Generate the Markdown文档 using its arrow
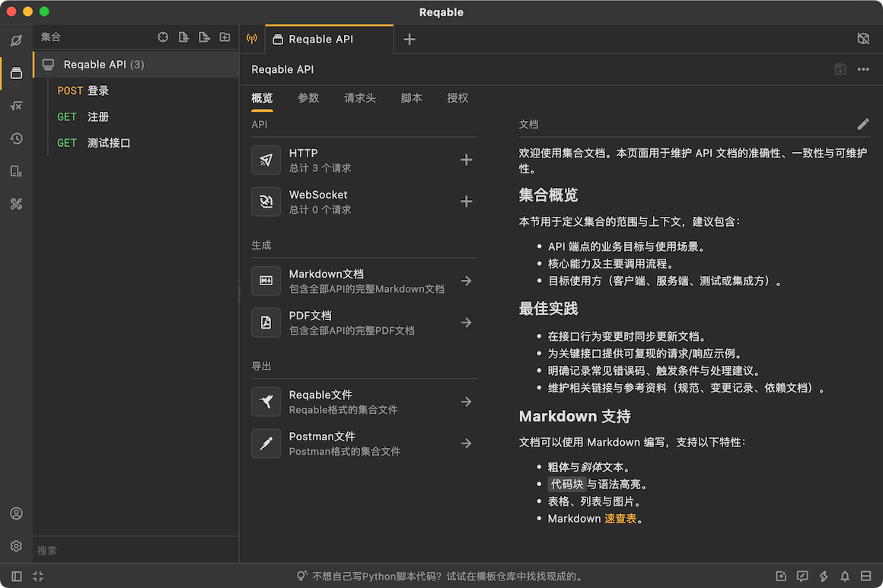The width and height of the screenshot is (883, 588). tap(467, 281)
